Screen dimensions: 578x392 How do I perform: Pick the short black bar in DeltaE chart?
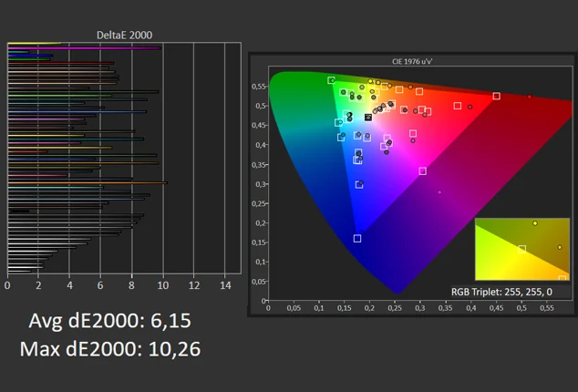click(19, 211)
